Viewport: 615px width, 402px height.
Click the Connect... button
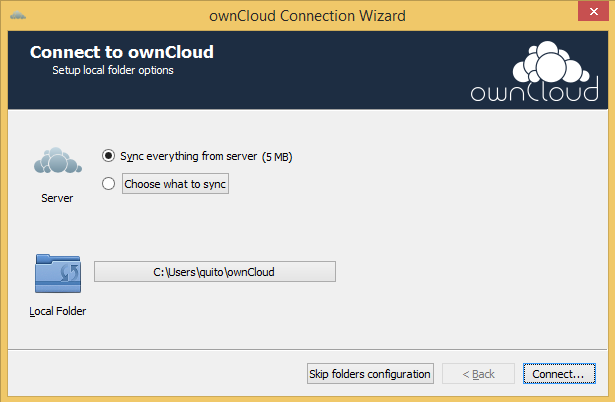(559, 373)
